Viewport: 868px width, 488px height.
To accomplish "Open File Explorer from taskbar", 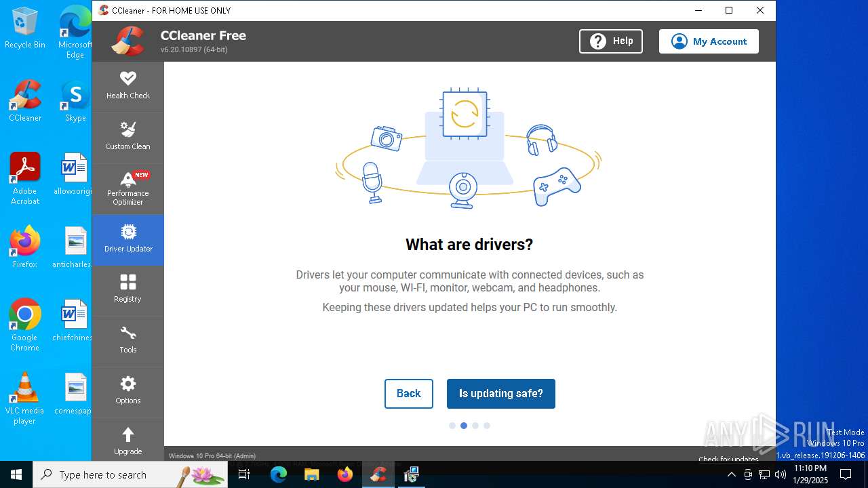I will tap(311, 474).
